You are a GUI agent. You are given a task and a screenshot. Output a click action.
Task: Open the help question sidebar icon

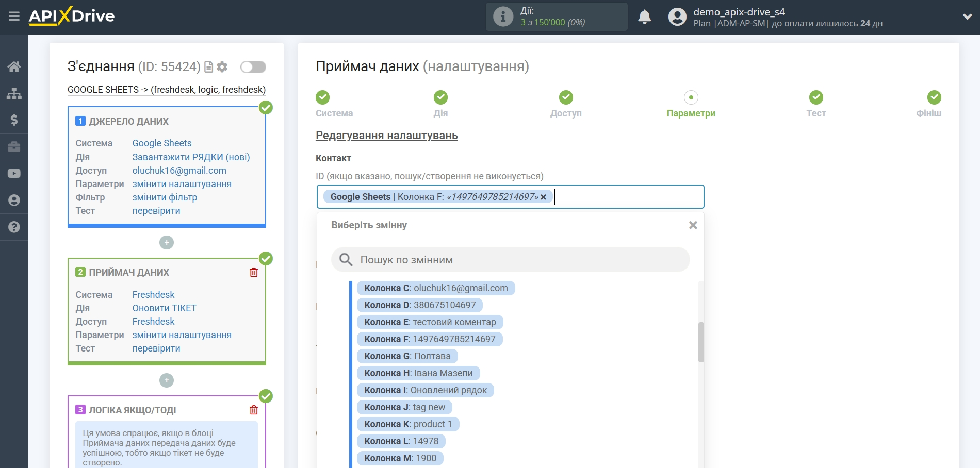point(14,227)
